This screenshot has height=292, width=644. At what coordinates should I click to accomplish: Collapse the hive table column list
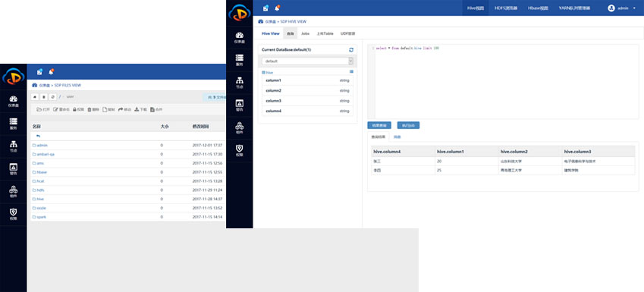(x=351, y=71)
